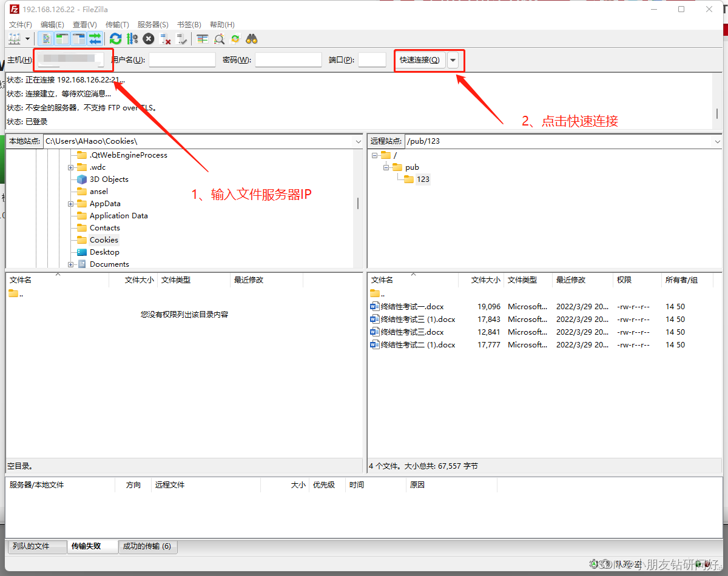
Task: Toggle remote directory tree display
Action: pyautogui.click(x=79, y=39)
